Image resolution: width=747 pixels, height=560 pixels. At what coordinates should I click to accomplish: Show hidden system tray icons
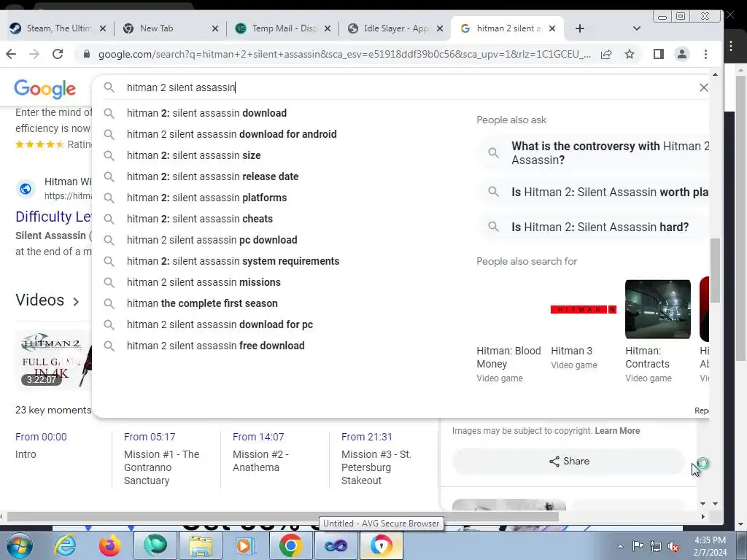(620, 546)
